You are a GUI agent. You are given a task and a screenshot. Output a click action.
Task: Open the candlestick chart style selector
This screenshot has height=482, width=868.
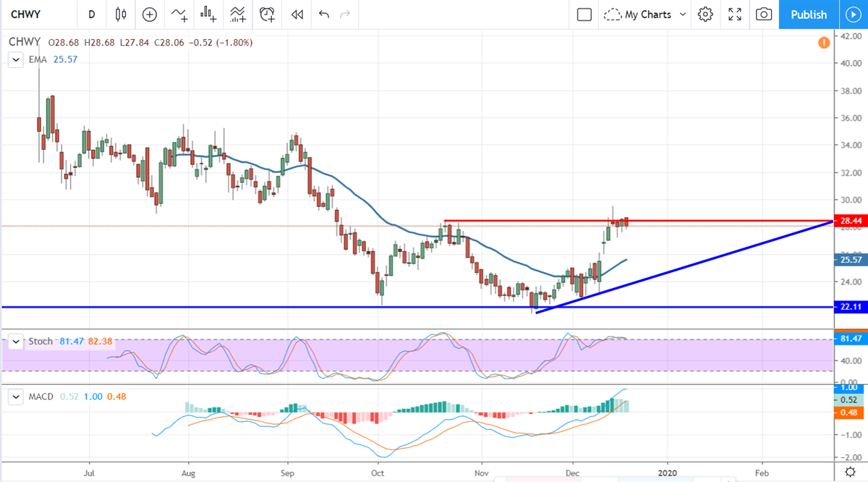click(121, 14)
